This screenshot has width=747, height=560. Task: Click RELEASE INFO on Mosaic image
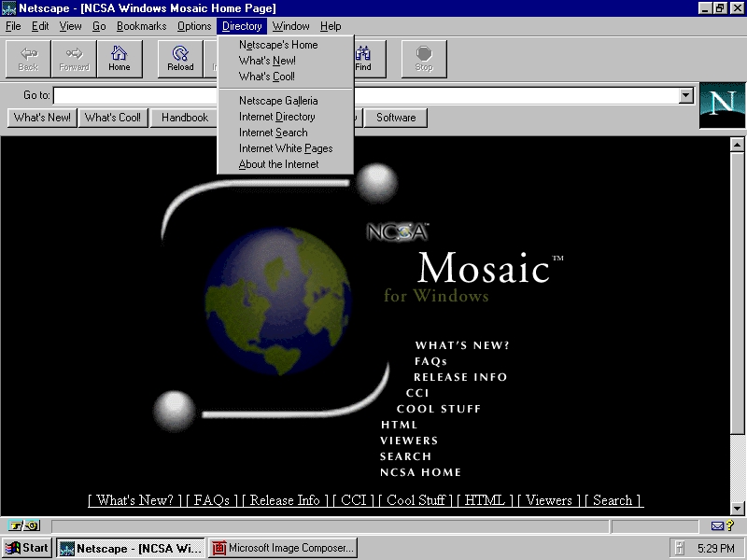point(460,377)
